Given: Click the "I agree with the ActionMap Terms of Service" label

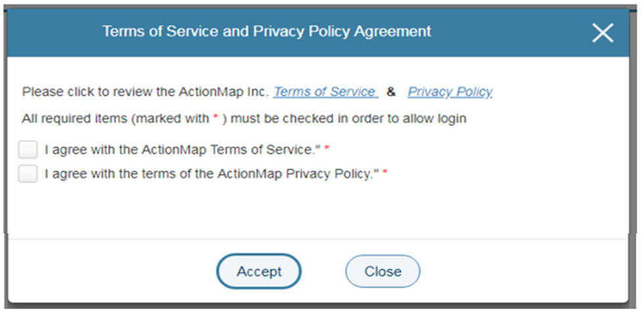Looking at the screenshot, I should point(181,149).
